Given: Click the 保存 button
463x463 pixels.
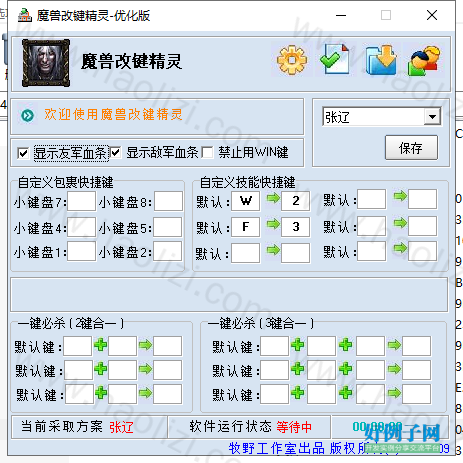Looking at the screenshot, I should 411,148.
